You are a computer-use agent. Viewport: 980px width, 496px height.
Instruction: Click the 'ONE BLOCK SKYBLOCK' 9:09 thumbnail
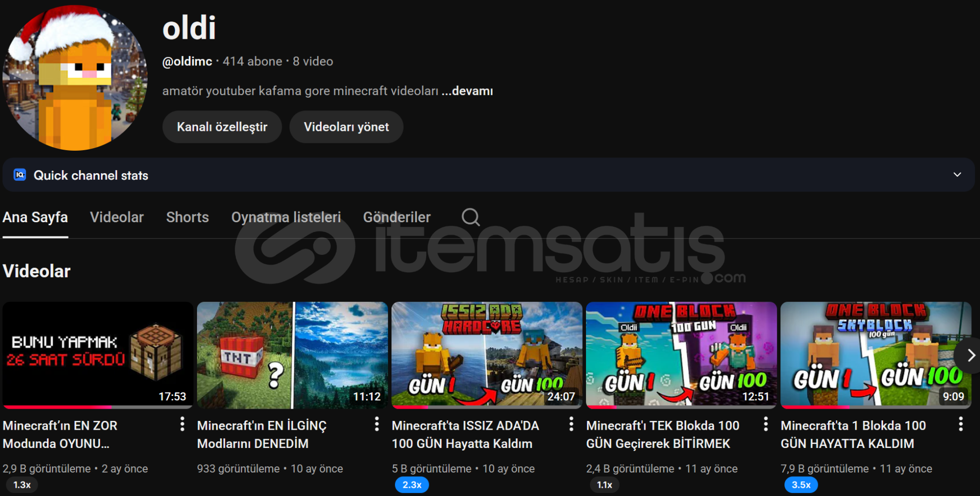coord(876,355)
